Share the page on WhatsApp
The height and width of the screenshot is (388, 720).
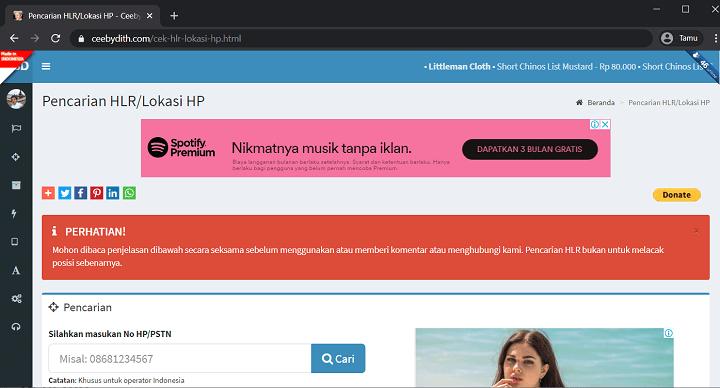(129, 193)
